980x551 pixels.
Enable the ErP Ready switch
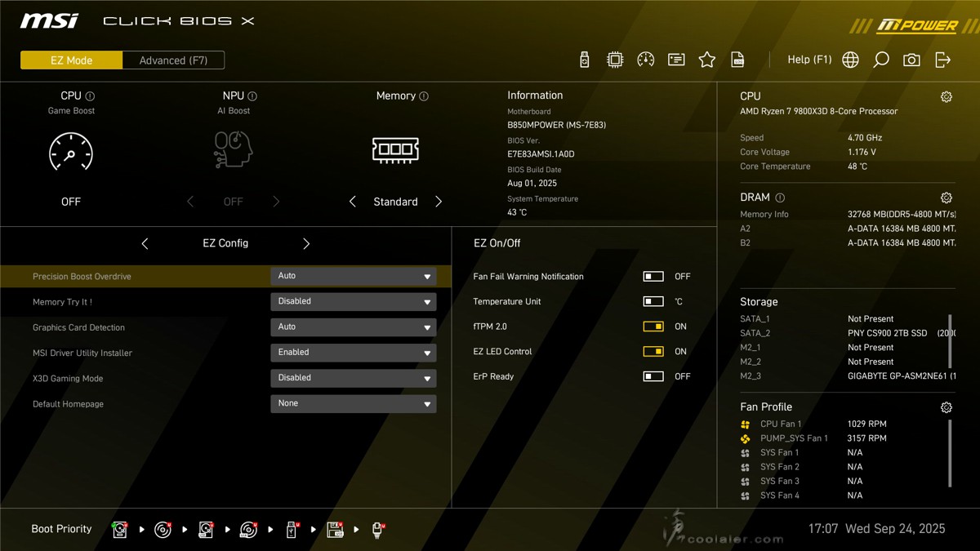tap(653, 376)
